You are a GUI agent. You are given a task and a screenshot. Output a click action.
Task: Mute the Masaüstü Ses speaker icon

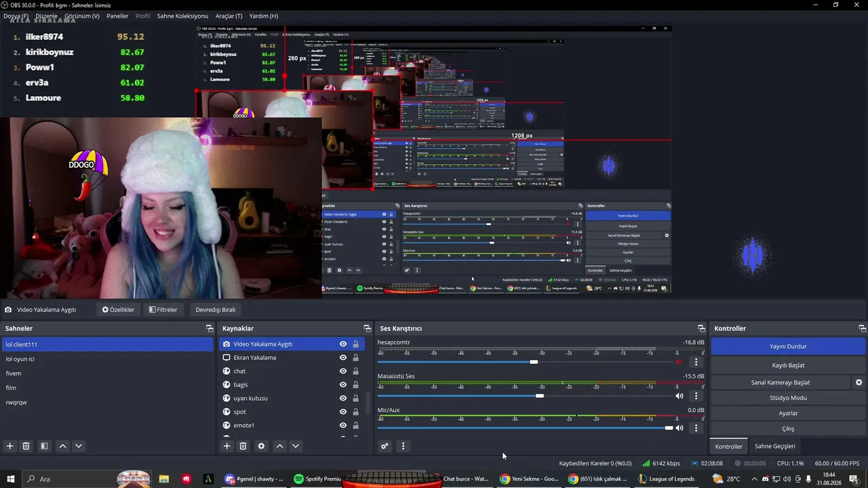point(679,396)
